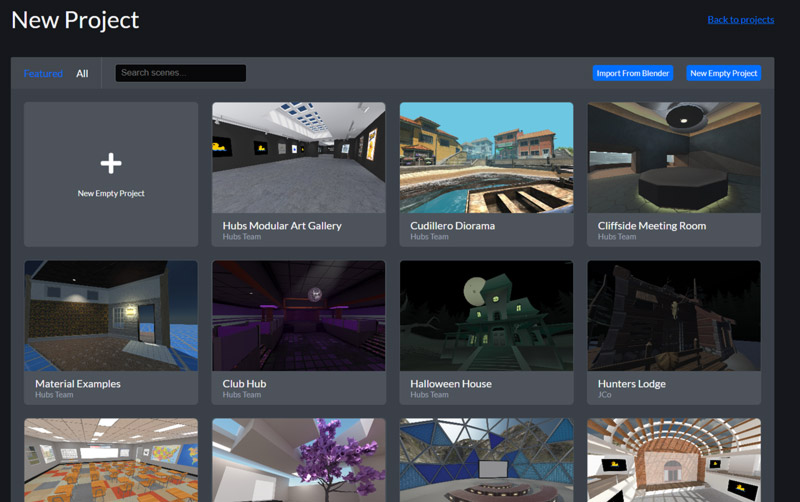Click the JCo author under Hunters Lodge
Image resolution: width=800 pixels, height=502 pixels.
pos(605,395)
